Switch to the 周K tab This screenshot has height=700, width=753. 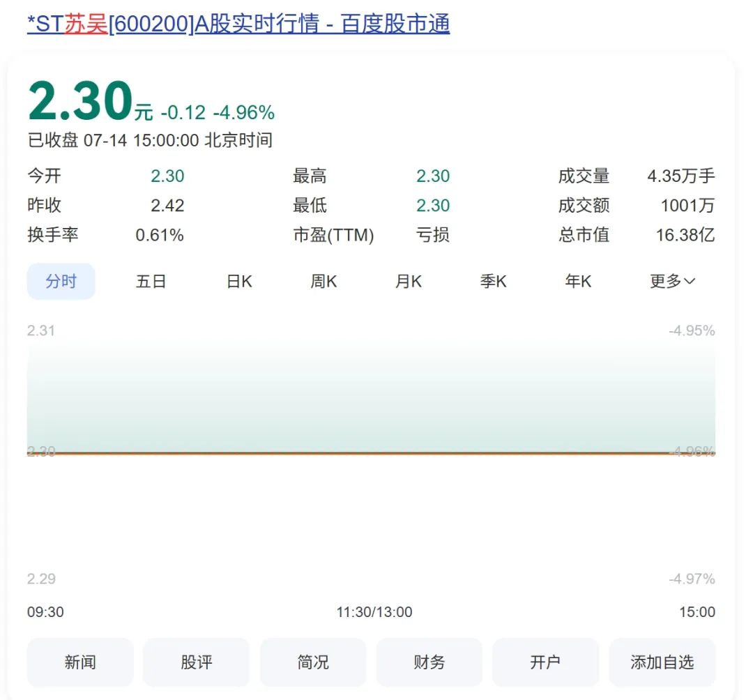pos(324,282)
